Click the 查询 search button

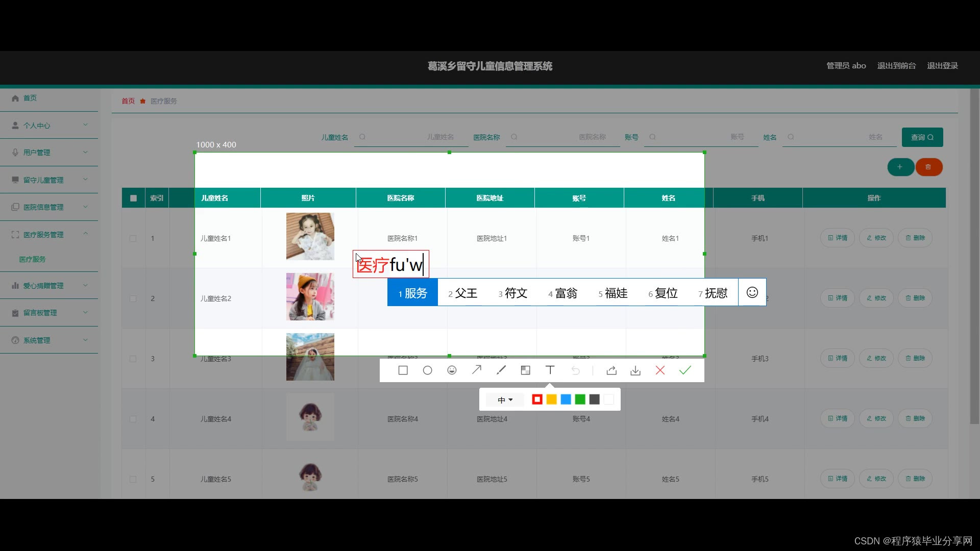click(922, 137)
